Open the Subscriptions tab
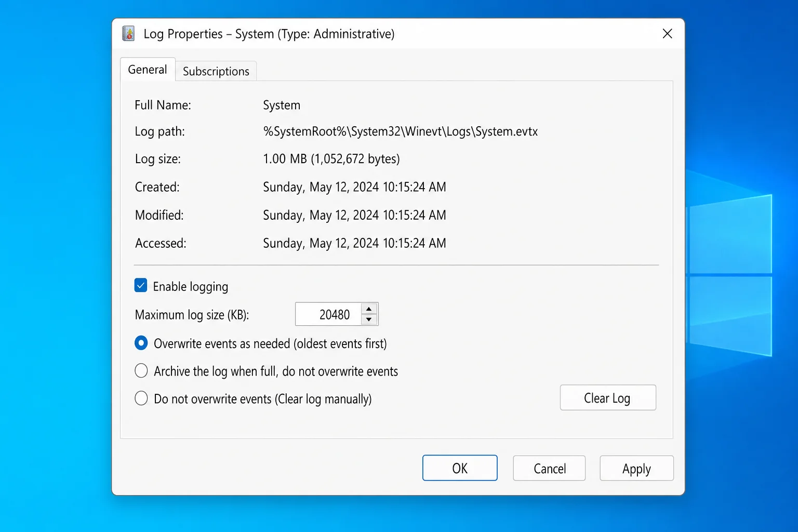 [x=216, y=71]
